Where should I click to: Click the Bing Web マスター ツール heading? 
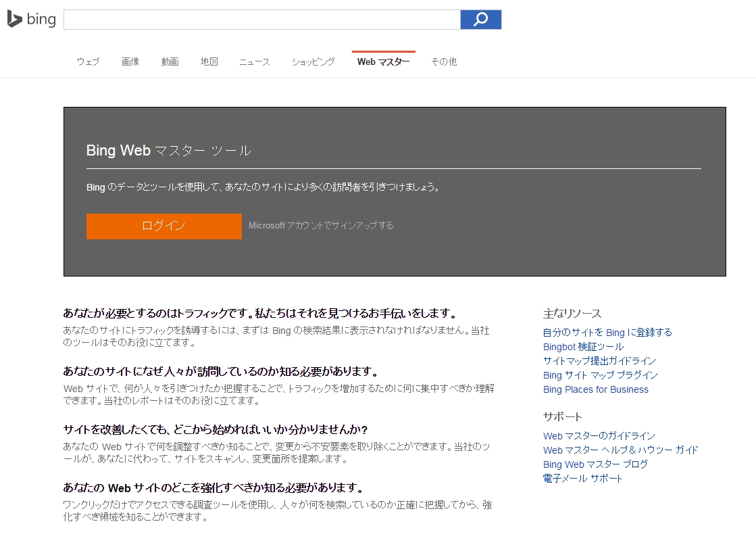(x=169, y=151)
